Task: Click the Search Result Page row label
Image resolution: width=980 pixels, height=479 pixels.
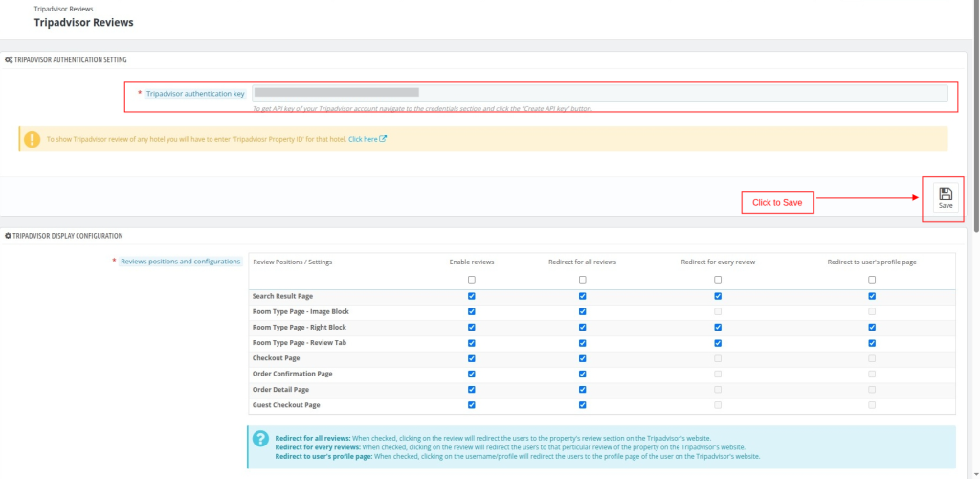Action: coord(282,296)
